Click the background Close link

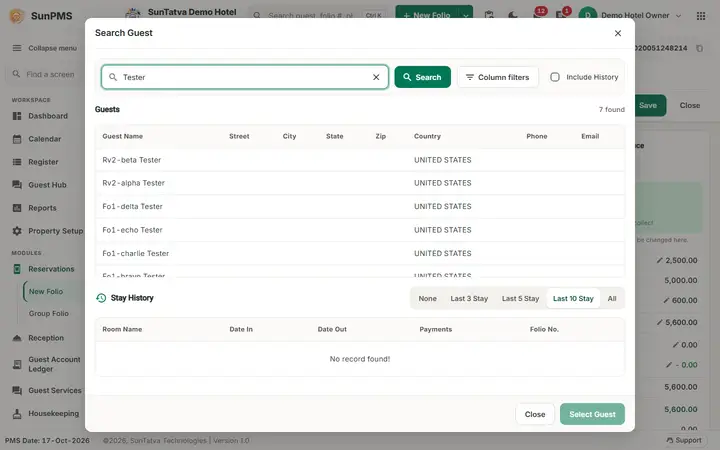[x=690, y=106]
